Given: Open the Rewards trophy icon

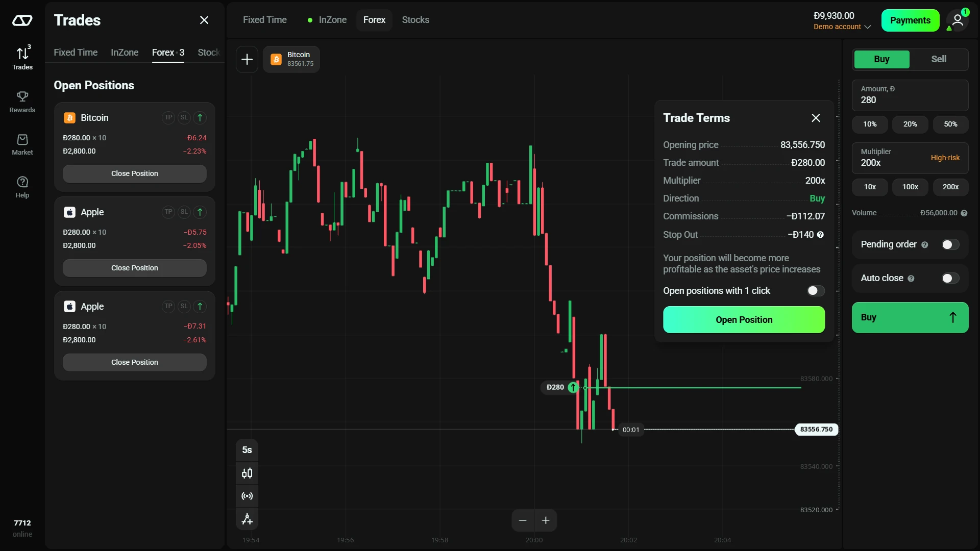Looking at the screenshot, I should pos(22,102).
